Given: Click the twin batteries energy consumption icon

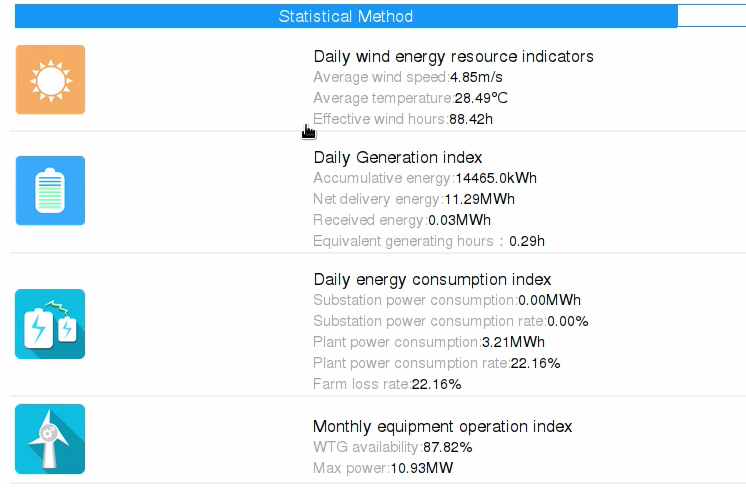Looking at the screenshot, I should coord(50,324).
